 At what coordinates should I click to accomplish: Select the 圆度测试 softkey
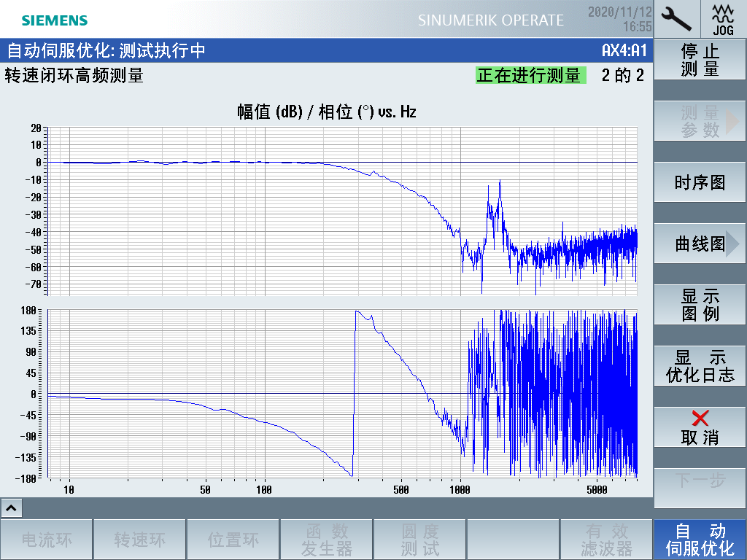(x=420, y=540)
